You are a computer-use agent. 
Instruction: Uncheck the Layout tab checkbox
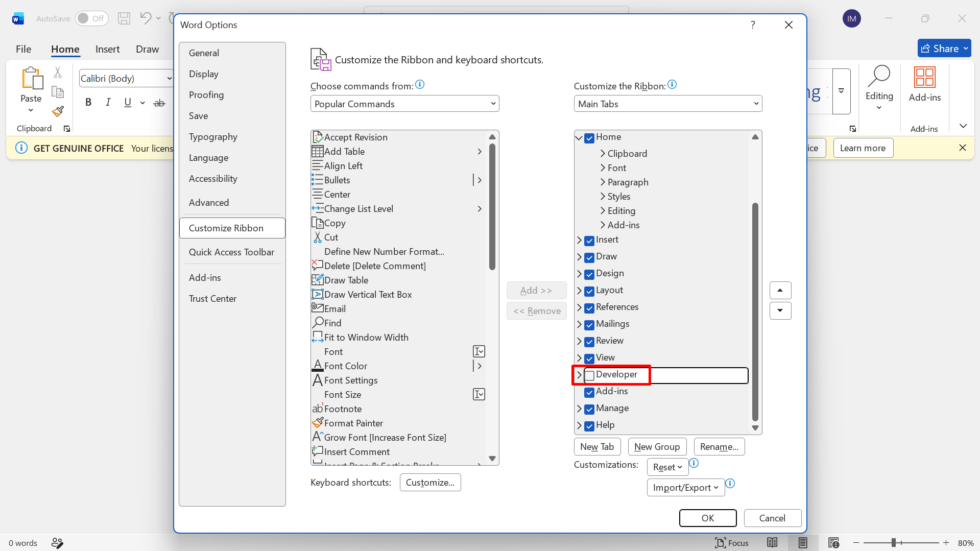(589, 292)
